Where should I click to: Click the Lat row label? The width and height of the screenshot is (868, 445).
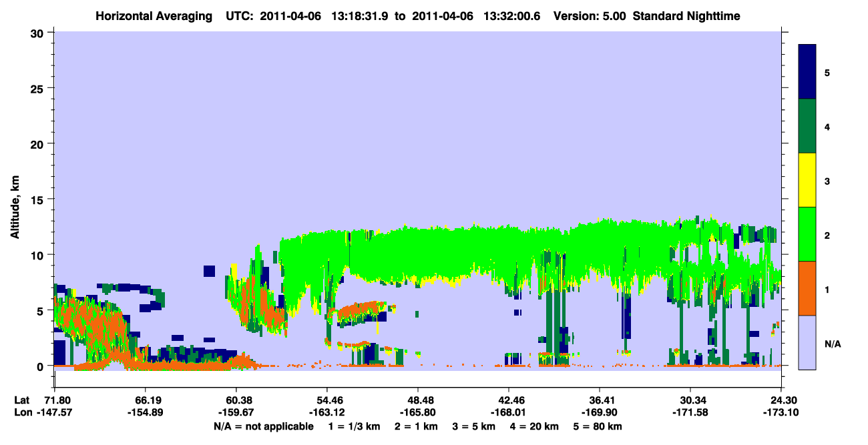pos(21,400)
